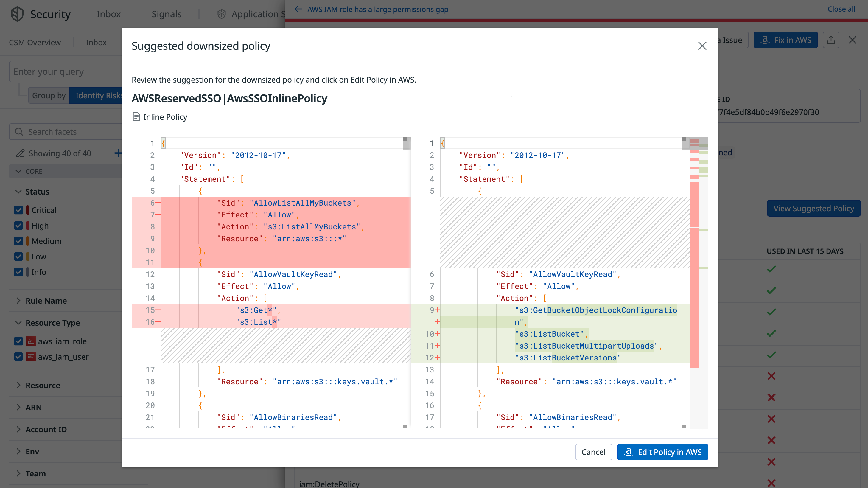Collapse the CORE facet group
This screenshot has height=488, width=868.
(x=18, y=171)
